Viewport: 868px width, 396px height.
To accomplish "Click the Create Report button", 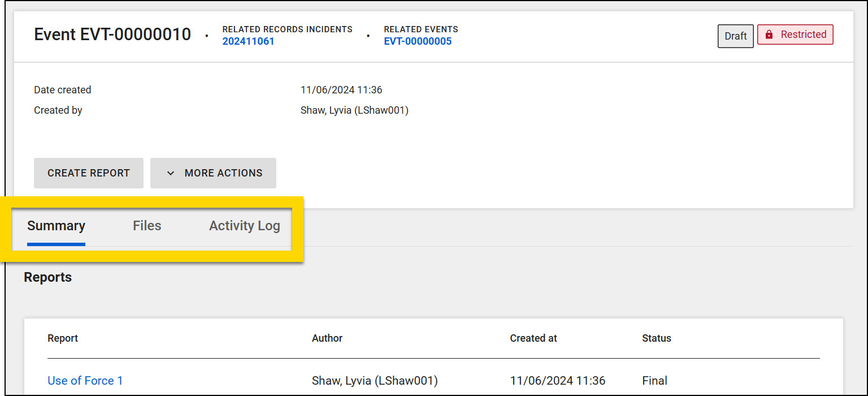I will (x=88, y=173).
